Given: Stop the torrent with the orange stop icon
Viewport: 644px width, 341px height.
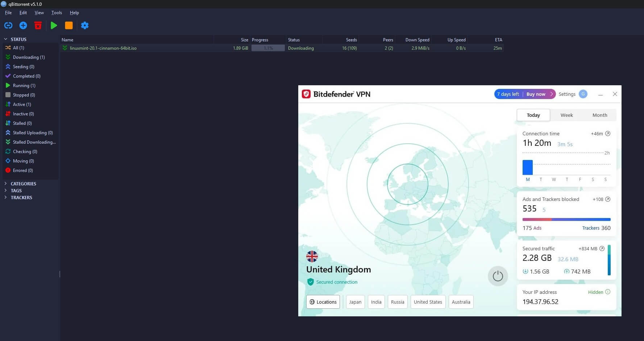Looking at the screenshot, I should tap(69, 25).
